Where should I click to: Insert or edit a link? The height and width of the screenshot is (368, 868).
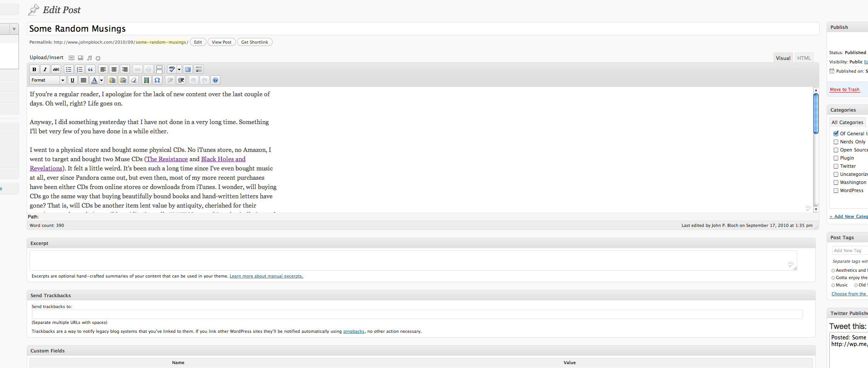click(137, 69)
